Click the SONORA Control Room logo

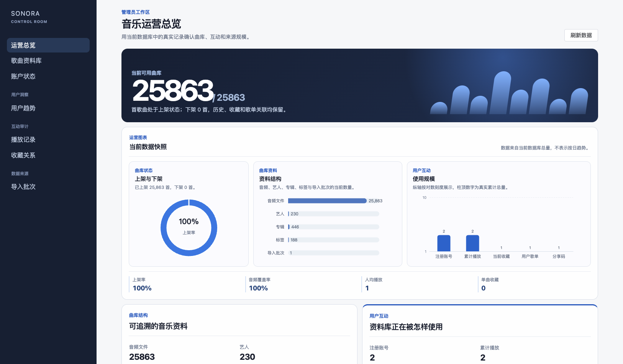coord(29,16)
